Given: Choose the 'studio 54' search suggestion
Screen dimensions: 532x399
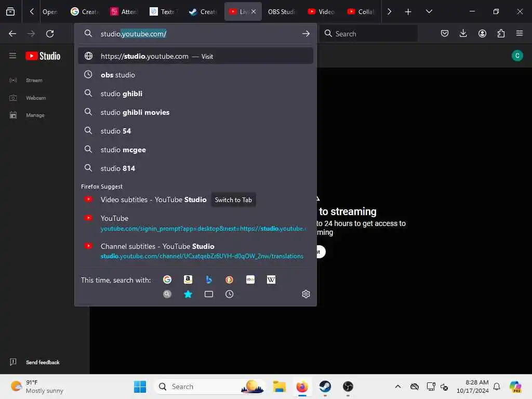Looking at the screenshot, I should coord(195,131).
